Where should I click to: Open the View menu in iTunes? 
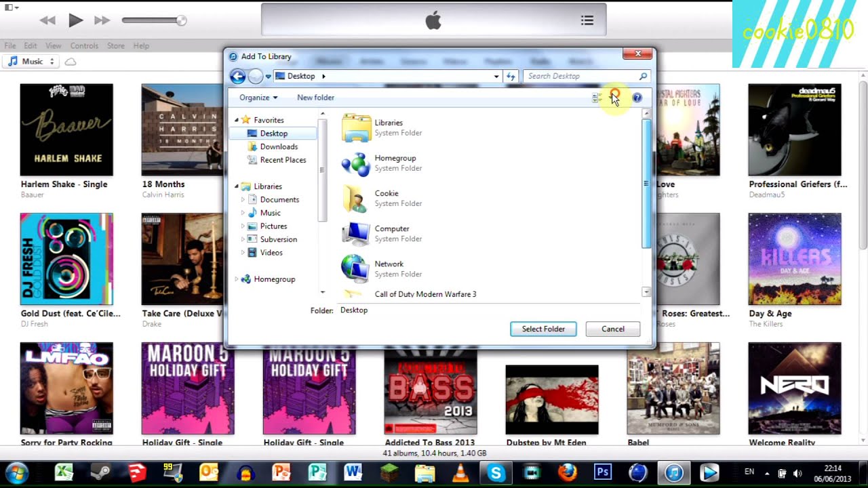pyautogui.click(x=54, y=45)
